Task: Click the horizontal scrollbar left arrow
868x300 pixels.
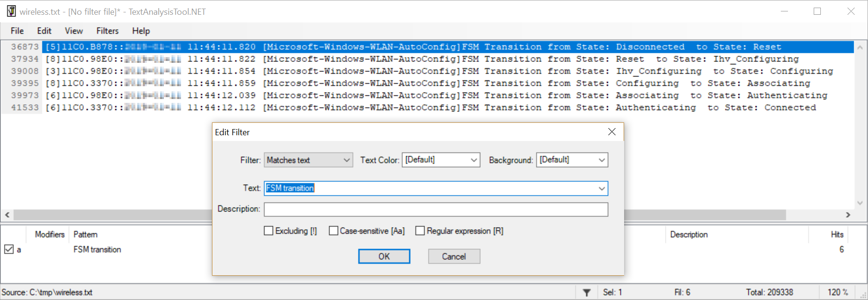Action: point(7,215)
